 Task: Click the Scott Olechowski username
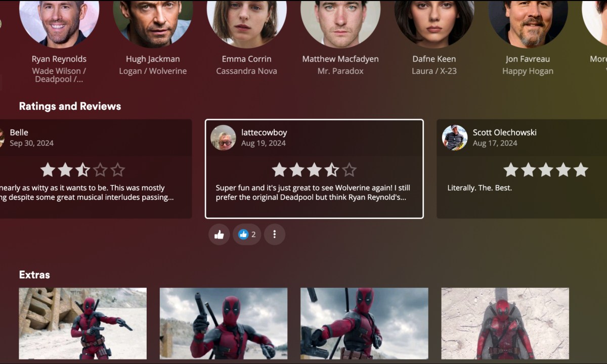(x=505, y=132)
